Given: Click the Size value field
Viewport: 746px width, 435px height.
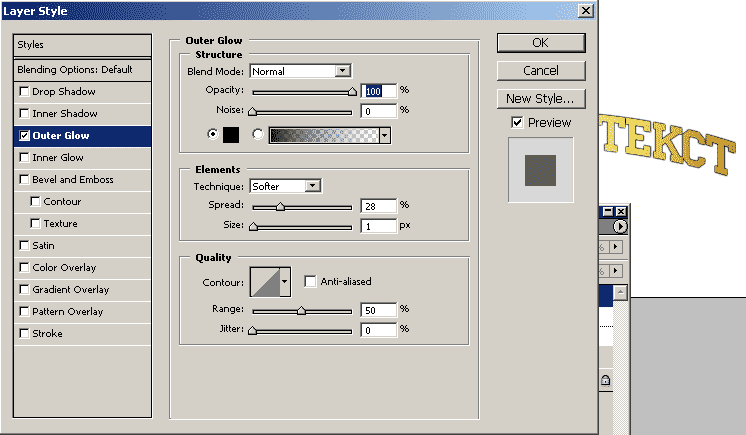Looking at the screenshot, I should [x=379, y=226].
